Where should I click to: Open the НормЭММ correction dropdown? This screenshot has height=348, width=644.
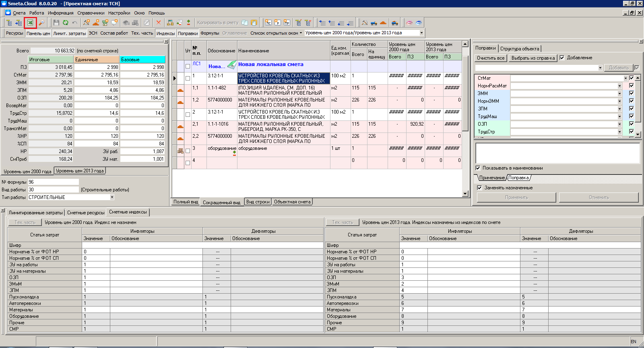pos(619,101)
